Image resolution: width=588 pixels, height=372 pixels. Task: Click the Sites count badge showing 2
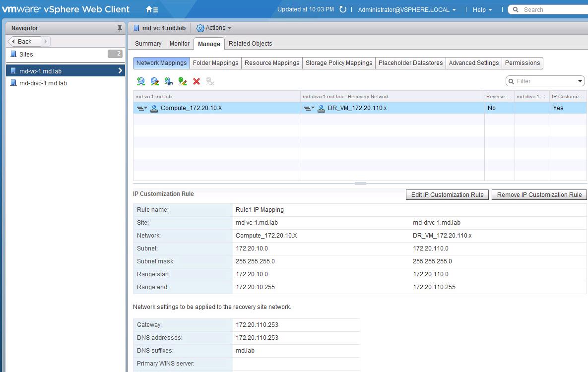click(x=115, y=54)
